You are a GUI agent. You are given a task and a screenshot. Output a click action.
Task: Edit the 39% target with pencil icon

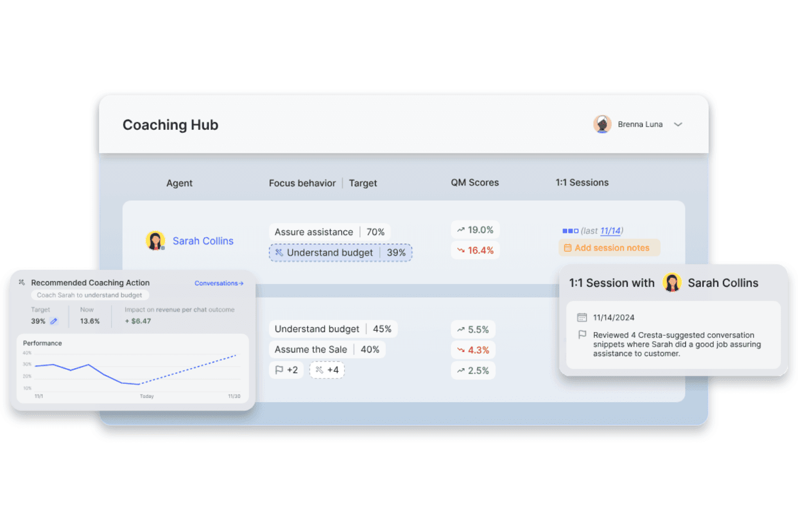[53, 321]
